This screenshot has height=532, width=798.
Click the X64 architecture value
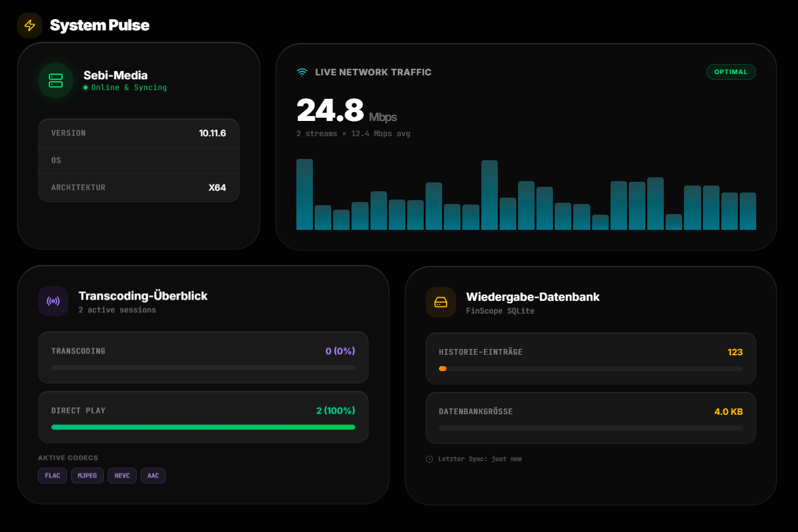coord(217,187)
